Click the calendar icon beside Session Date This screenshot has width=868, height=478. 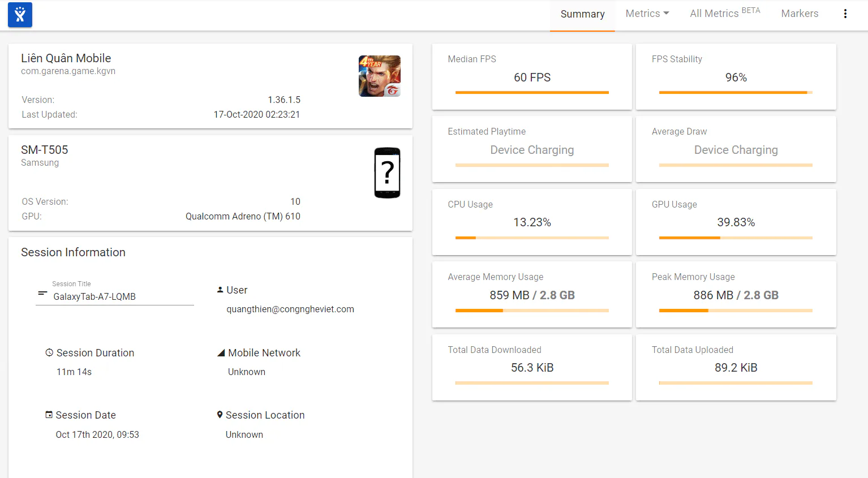point(49,415)
